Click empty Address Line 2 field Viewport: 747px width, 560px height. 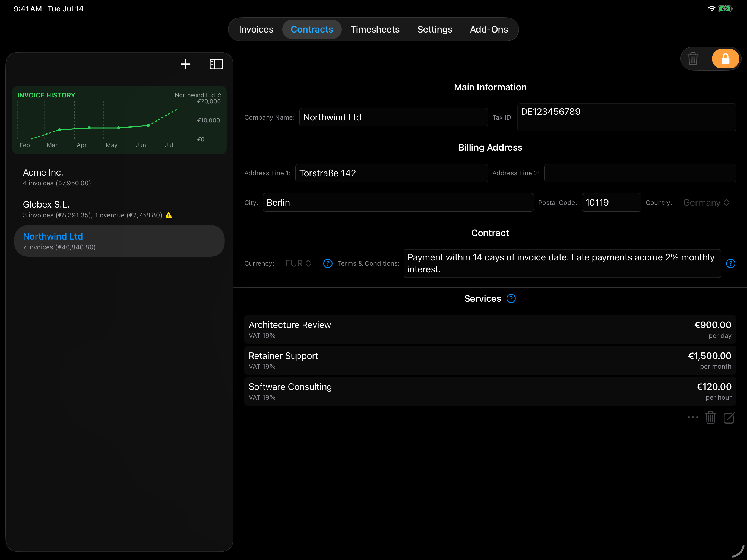pyautogui.click(x=640, y=173)
